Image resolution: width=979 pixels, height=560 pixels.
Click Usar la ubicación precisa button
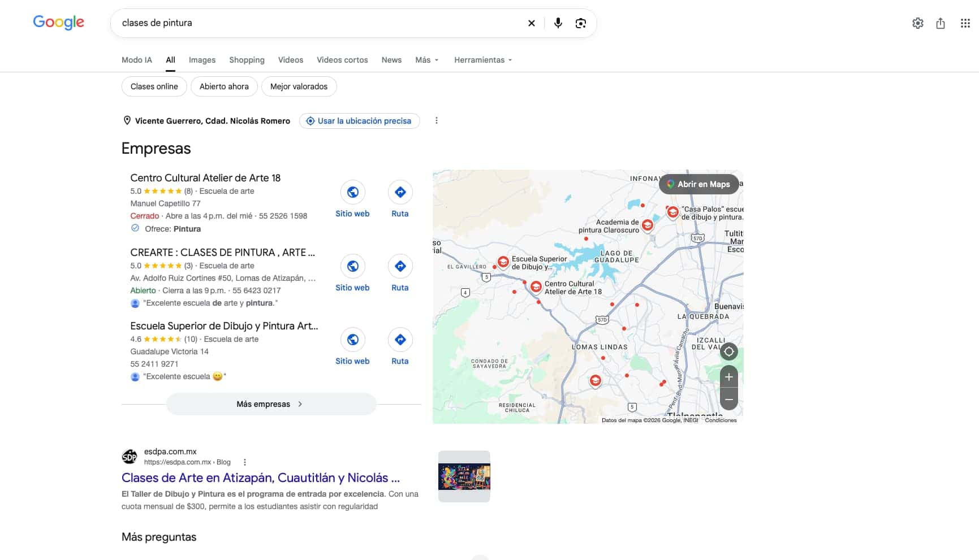coord(359,121)
